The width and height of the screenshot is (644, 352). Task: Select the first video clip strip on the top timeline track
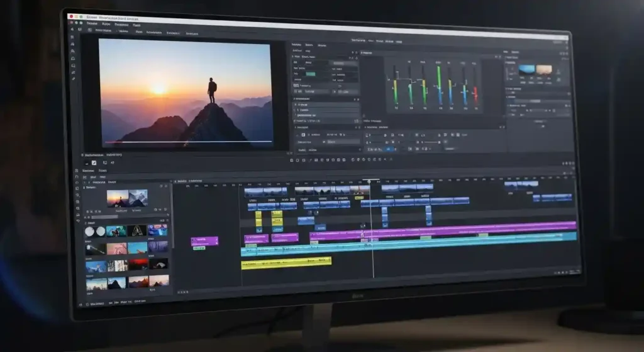coord(265,191)
